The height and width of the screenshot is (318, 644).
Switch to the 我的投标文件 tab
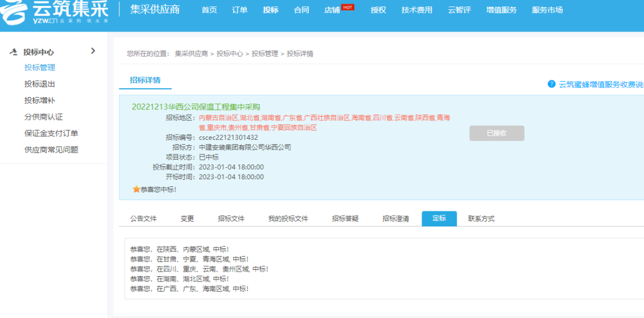click(288, 219)
